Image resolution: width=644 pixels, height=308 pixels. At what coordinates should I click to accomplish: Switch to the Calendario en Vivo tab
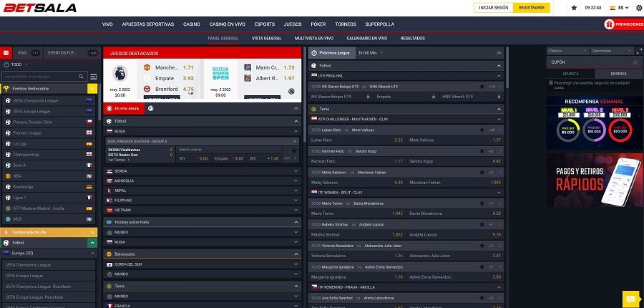tap(367, 38)
